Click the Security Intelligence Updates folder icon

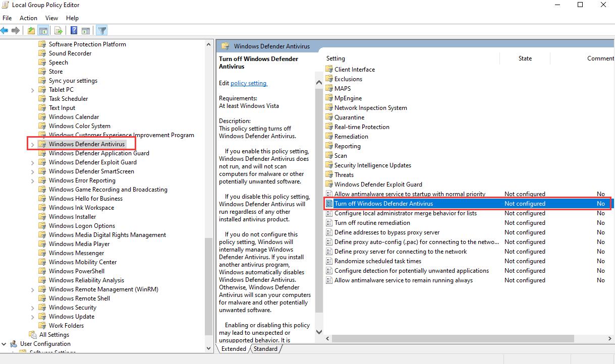coord(329,165)
